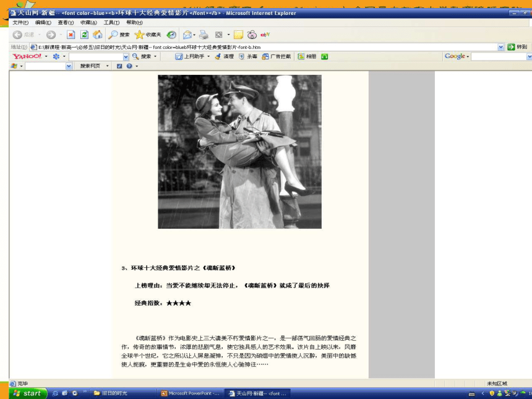The image size is (532, 399).
Task: Open the 查看(V) menu
Action: (x=66, y=22)
